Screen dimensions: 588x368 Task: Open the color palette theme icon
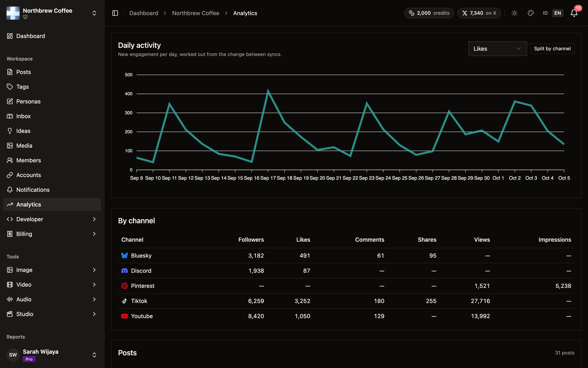tap(531, 13)
